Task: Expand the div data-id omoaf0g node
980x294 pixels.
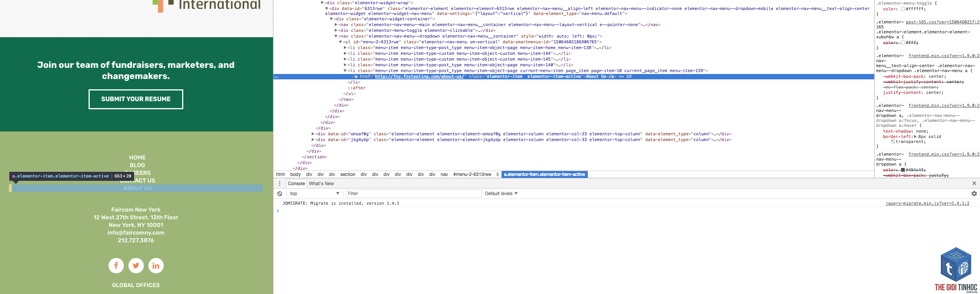Action: (x=313, y=134)
